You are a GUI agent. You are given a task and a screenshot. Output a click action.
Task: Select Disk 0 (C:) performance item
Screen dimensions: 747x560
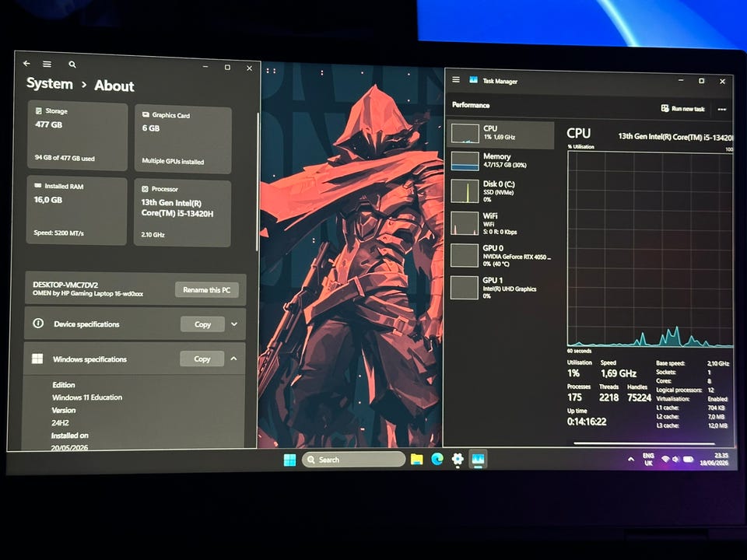click(x=502, y=191)
